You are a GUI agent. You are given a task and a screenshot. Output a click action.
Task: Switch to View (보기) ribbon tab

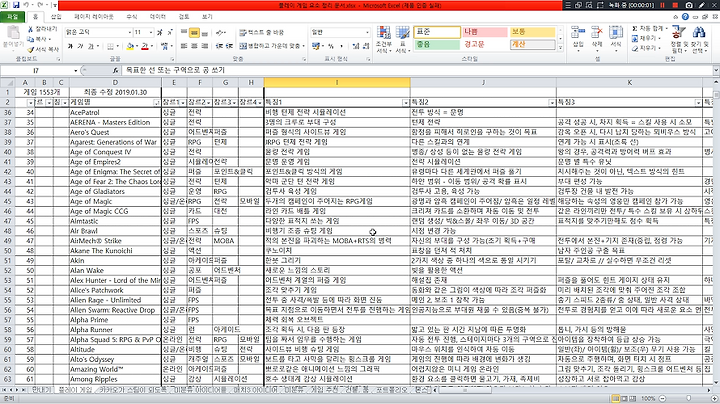[207, 17]
